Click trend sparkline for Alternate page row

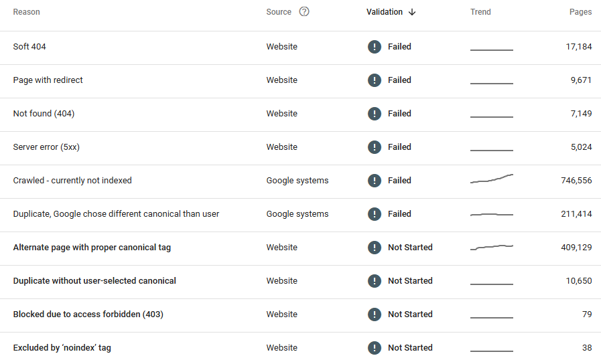click(x=492, y=247)
